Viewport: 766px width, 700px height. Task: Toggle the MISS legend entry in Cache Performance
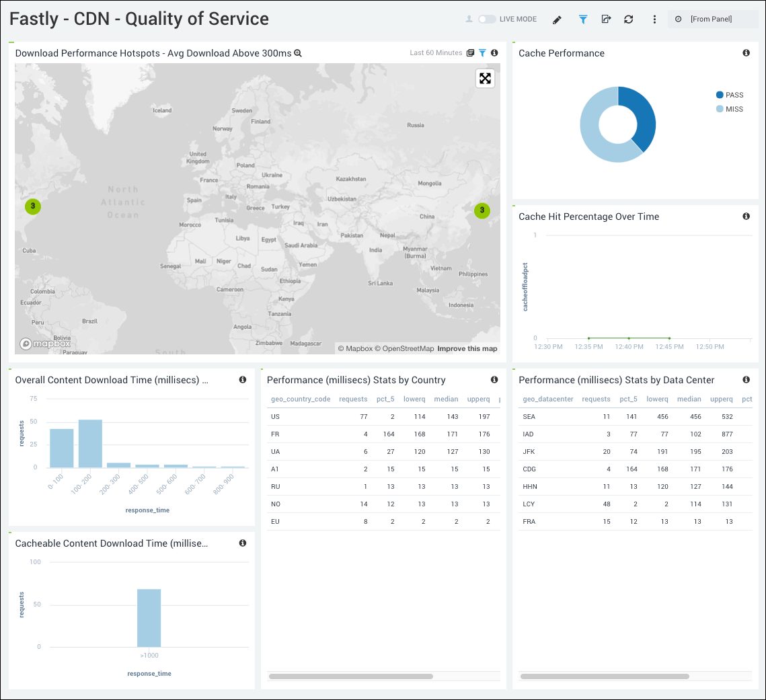tap(729, 108)
